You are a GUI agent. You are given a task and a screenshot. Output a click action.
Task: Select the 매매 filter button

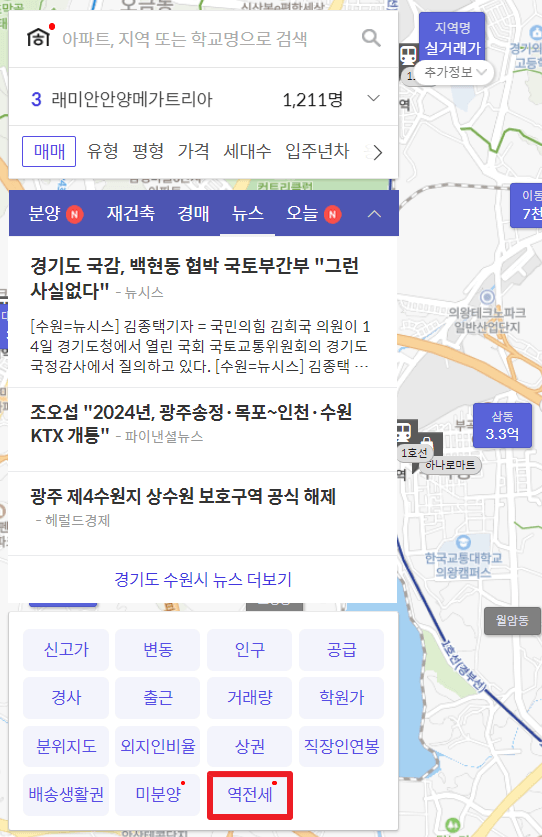pyautogui.click(x=49, y=152)
